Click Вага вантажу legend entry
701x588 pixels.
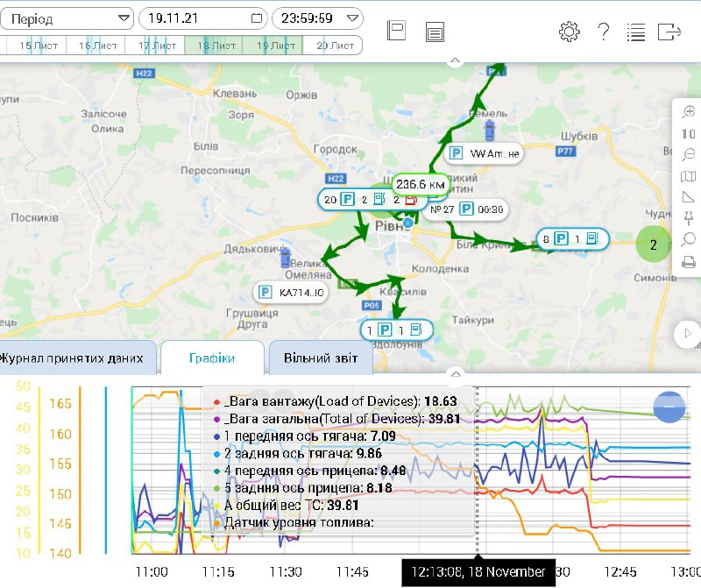[336, 401]
